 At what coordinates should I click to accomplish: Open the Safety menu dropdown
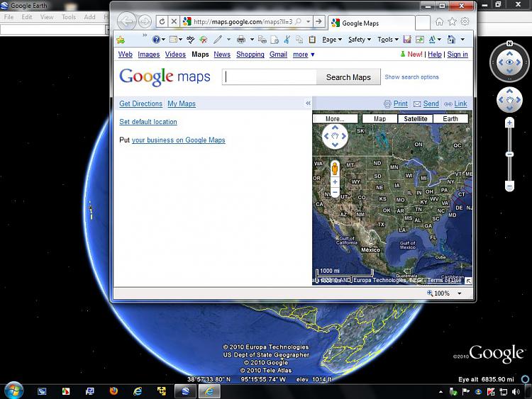tap(360, 40)
